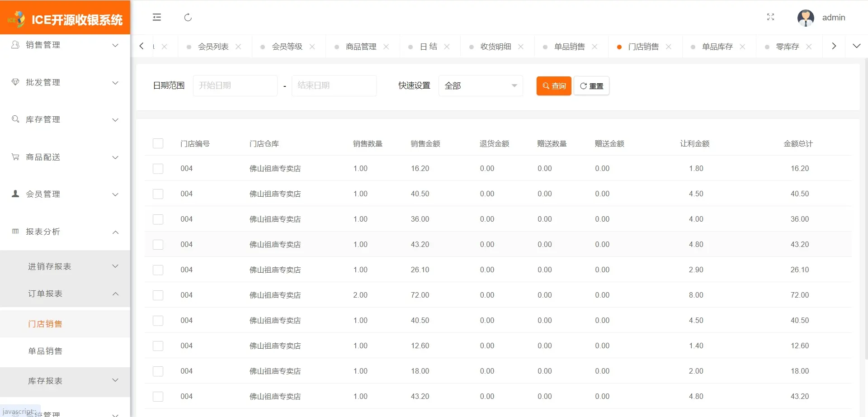Close the 门店销售 tab
Image resolution: width=868 pixels, height=417 pixels.
pyautogui.click(x=669, y=47)
